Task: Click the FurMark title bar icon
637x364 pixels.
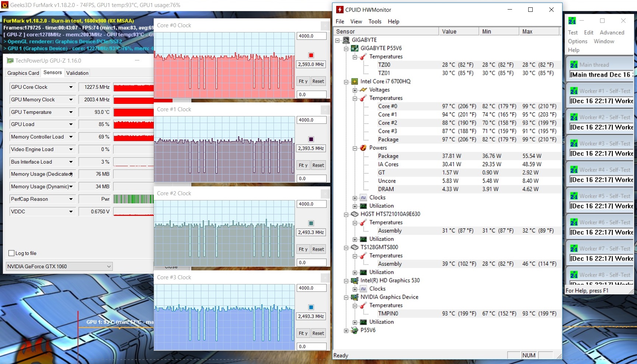Action: [x=5, y=5]
